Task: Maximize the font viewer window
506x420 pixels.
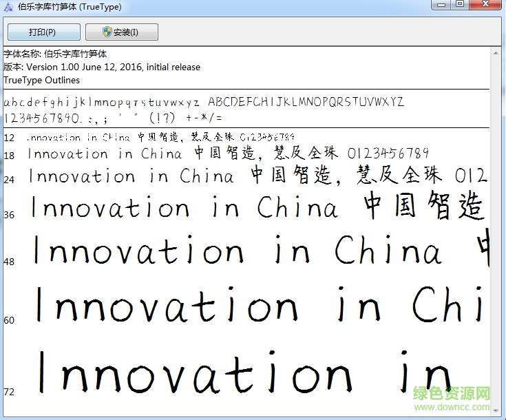Action: coord(460,5)
